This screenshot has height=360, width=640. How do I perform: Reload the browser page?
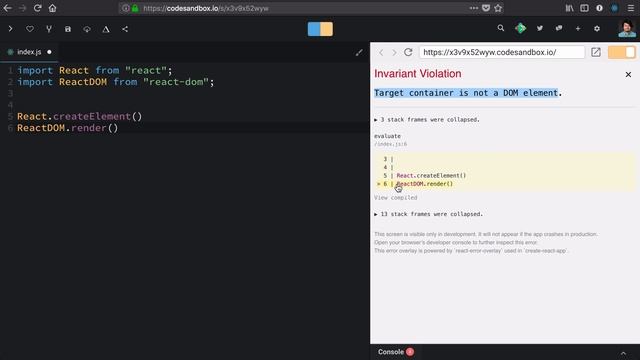38,8
